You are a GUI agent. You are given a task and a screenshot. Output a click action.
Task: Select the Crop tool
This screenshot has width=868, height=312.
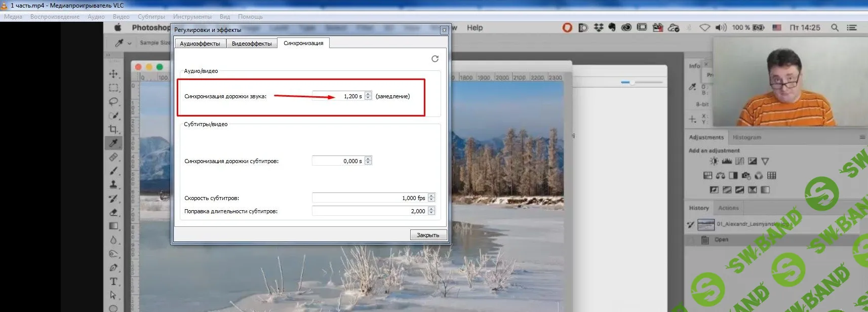tap(113, 129)
